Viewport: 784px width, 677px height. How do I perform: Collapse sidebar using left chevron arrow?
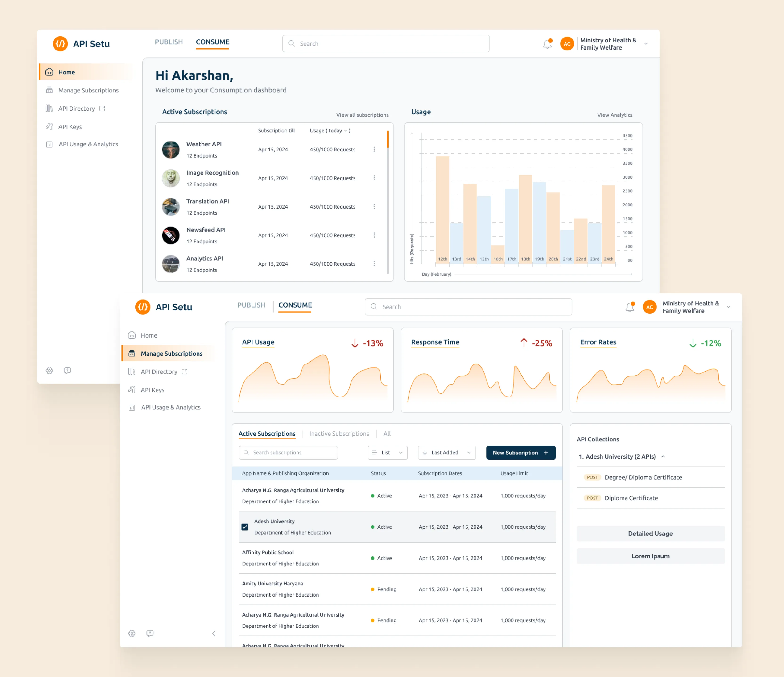(214, 633)
